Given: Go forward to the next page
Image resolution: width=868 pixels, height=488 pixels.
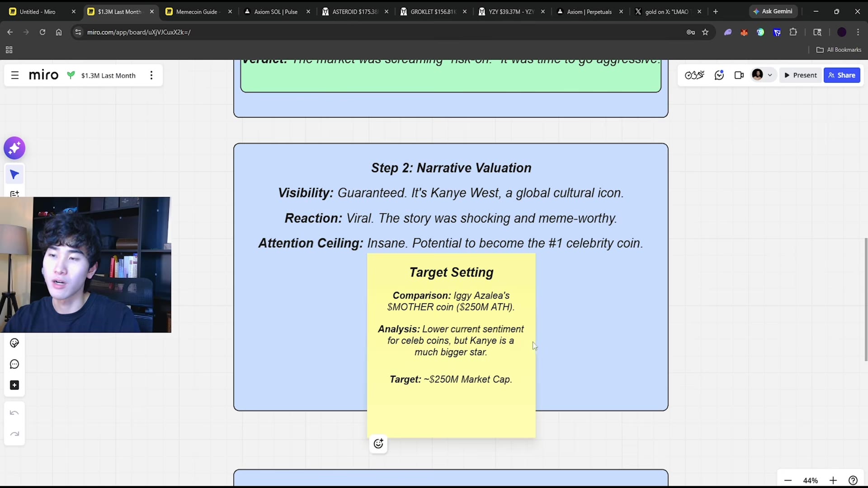Looking at the screenshot, I should click(26, 32).
